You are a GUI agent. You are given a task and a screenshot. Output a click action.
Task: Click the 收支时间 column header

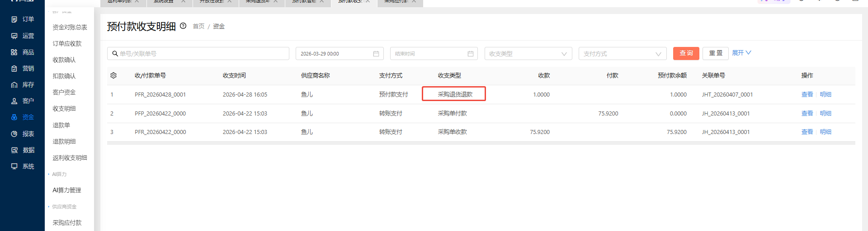coord(234,75)
